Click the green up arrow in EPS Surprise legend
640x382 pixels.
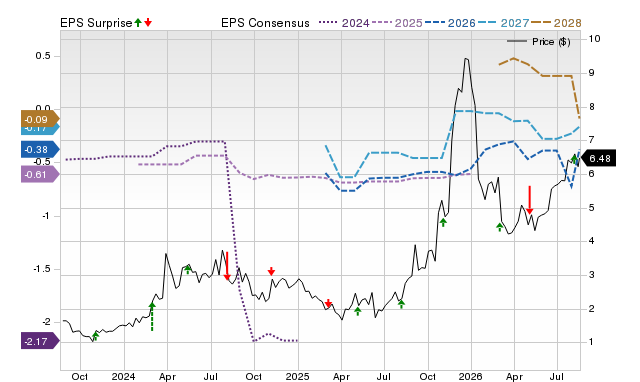(x=138, y=23)
